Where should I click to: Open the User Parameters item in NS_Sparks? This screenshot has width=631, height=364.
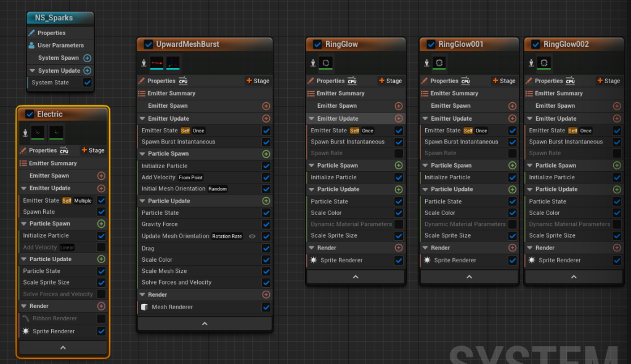(x=60, y=46)
